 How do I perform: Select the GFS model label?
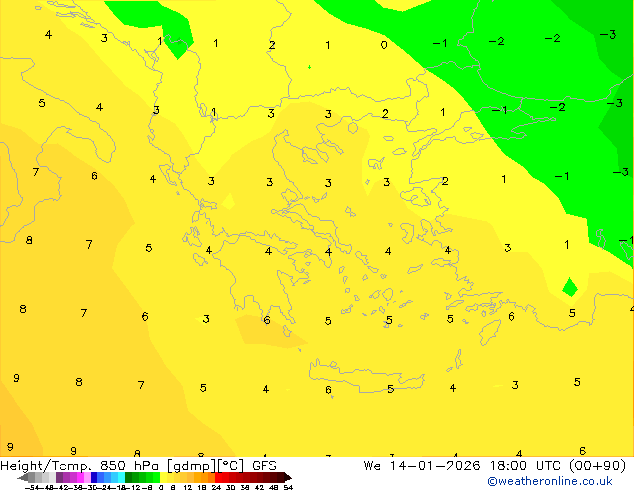(264, 466)
